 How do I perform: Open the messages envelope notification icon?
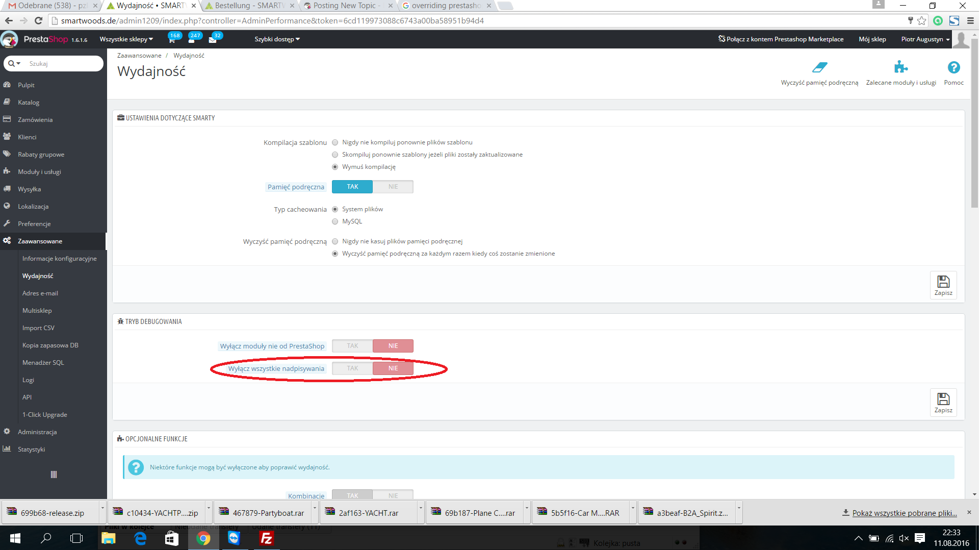(213, 40)
